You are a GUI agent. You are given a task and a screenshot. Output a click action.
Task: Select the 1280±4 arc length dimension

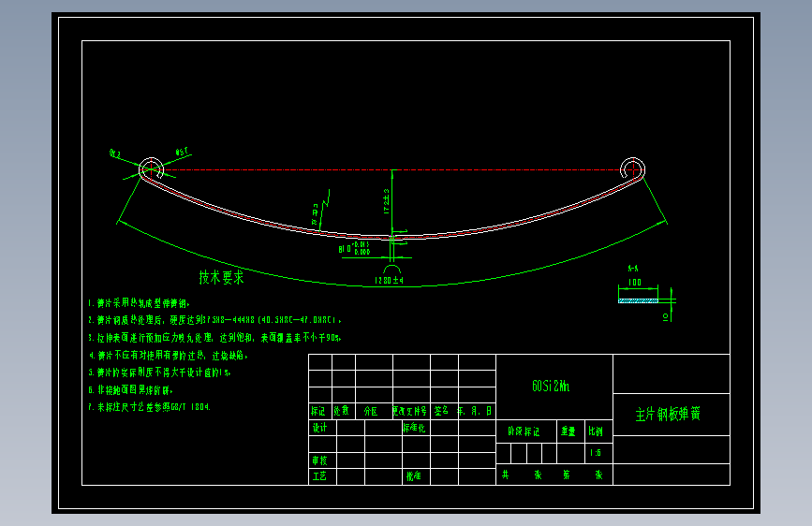click(x=389, y=281)
